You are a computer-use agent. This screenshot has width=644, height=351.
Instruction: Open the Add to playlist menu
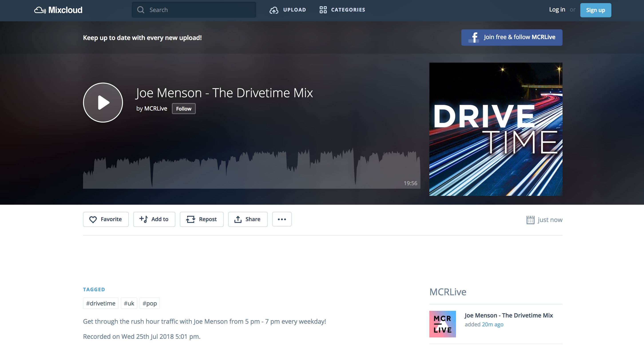click(154, 219)
